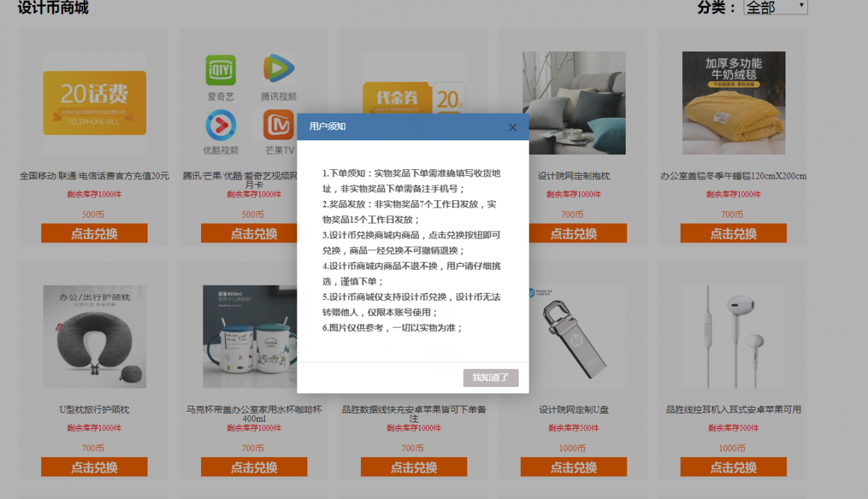Click the title 设计院网定制抱枕
The height and width of the screenshot is (499, 868).
574,176
